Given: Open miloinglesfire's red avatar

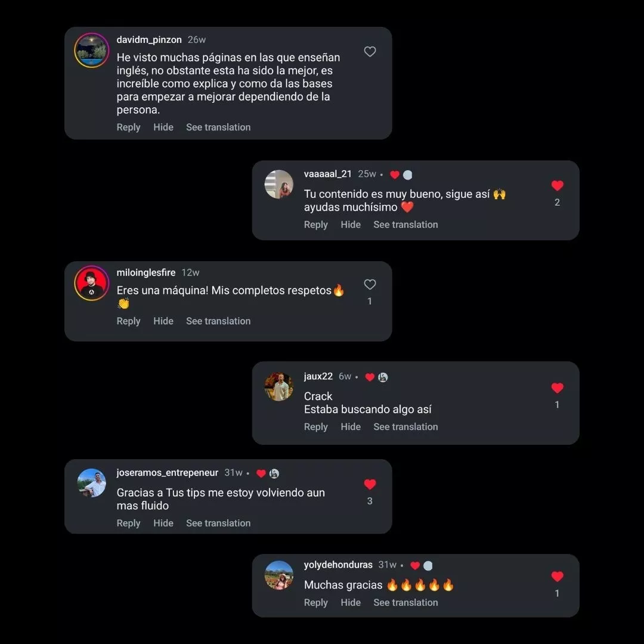Looking at the screenshot, I should point(92,283).
